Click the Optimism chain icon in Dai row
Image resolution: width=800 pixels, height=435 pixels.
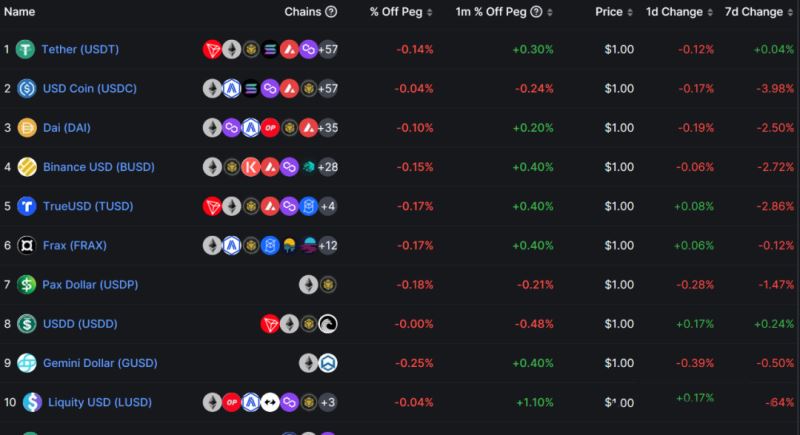point(270,127)
